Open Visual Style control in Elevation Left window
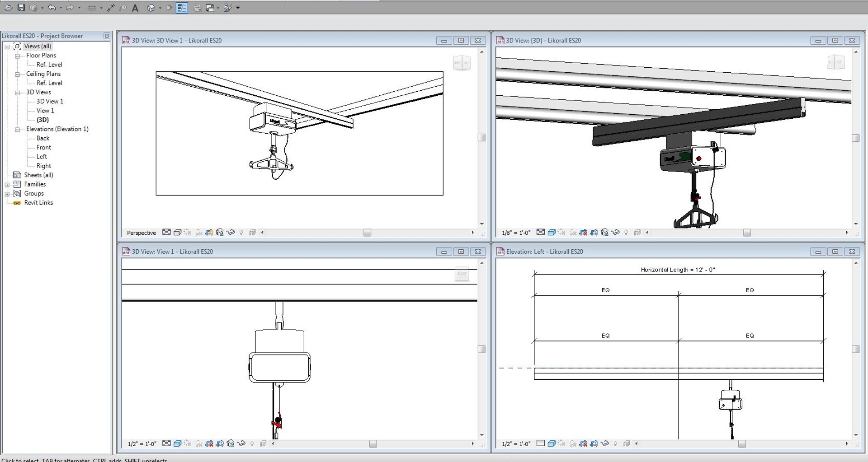 tap(552, 443)
